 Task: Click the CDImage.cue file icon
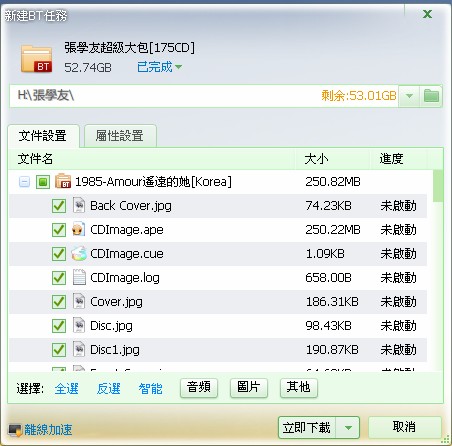[x=79, y=254]
